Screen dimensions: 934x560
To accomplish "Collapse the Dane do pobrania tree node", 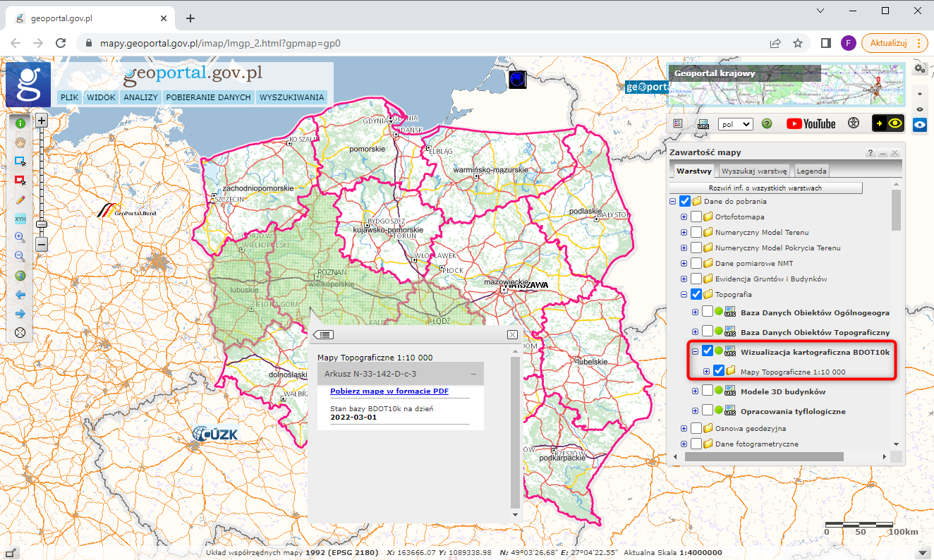I will tap(672, 200).
